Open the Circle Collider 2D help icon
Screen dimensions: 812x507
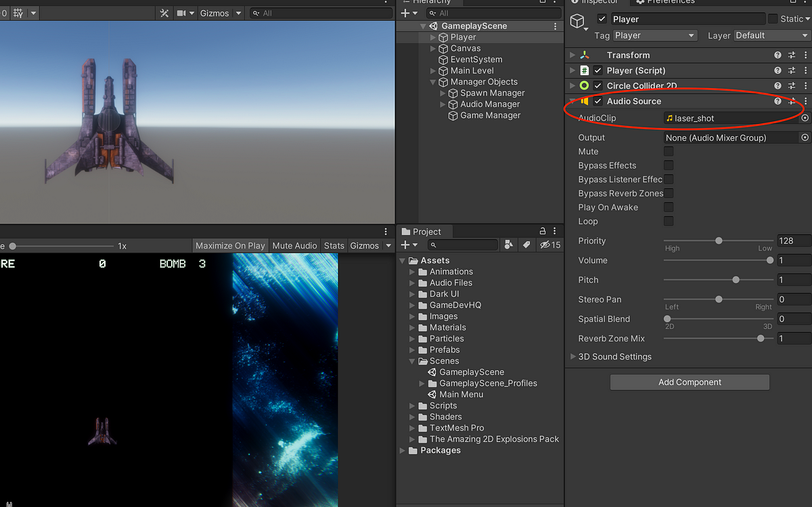tap(777, 86)
